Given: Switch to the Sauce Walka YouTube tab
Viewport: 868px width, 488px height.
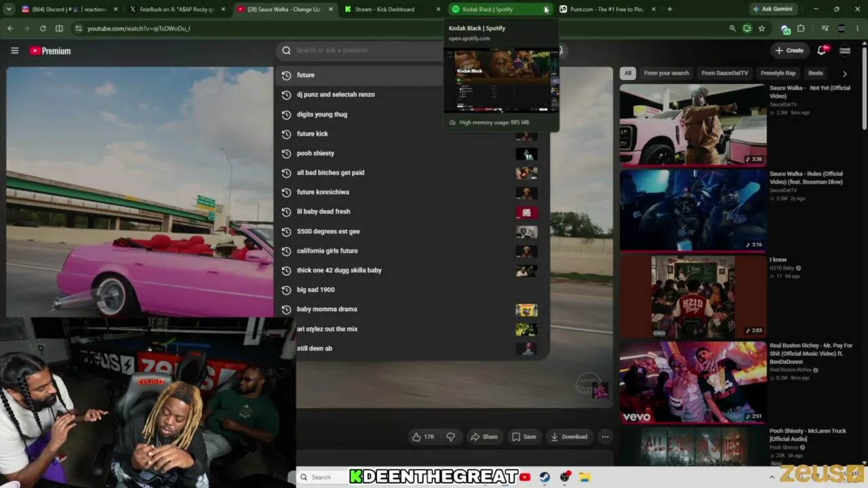Looking at the screenshot, I should pos(283,9).
